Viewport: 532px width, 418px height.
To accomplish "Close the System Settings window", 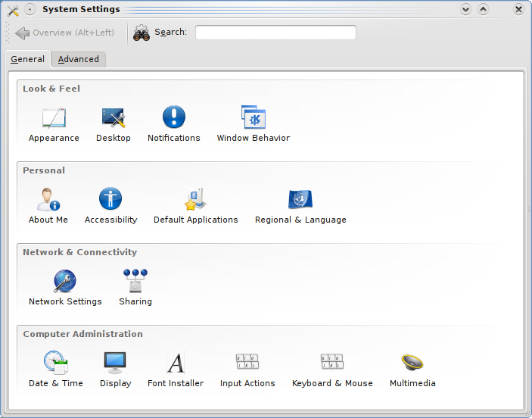I will 518,10.
